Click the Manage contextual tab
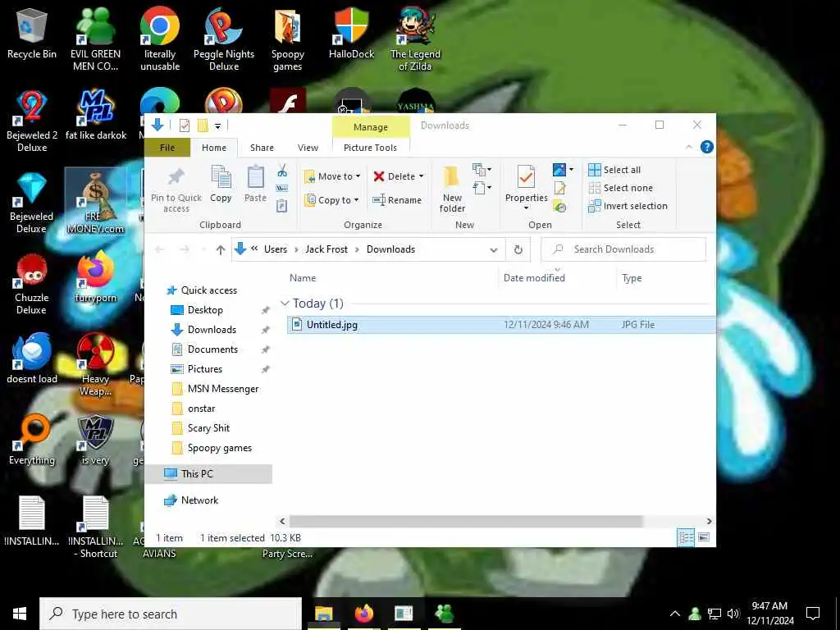 (371, 127)
